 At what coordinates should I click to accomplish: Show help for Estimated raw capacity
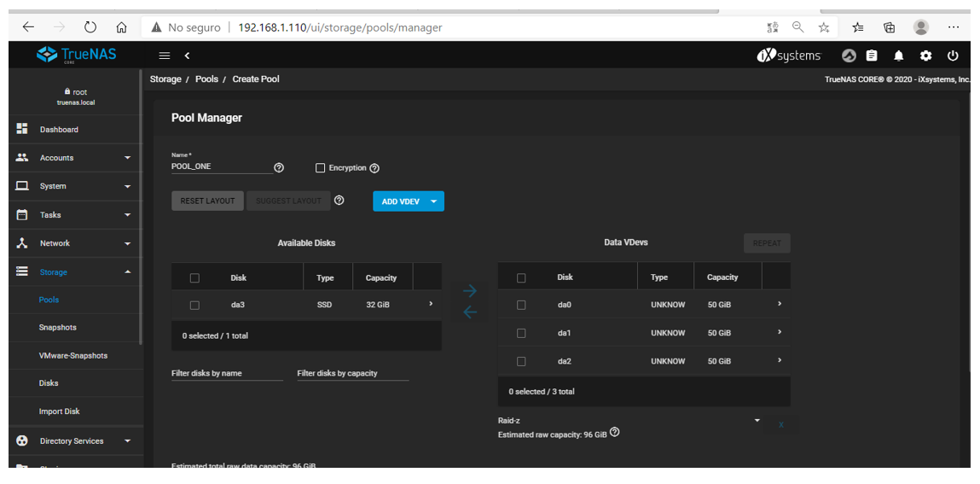point(614,433)
